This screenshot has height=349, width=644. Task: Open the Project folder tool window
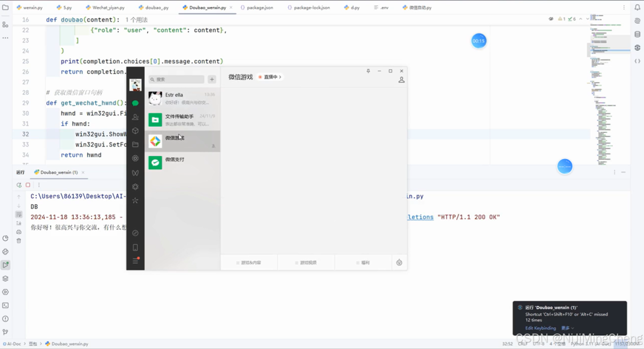coord(5,7)
